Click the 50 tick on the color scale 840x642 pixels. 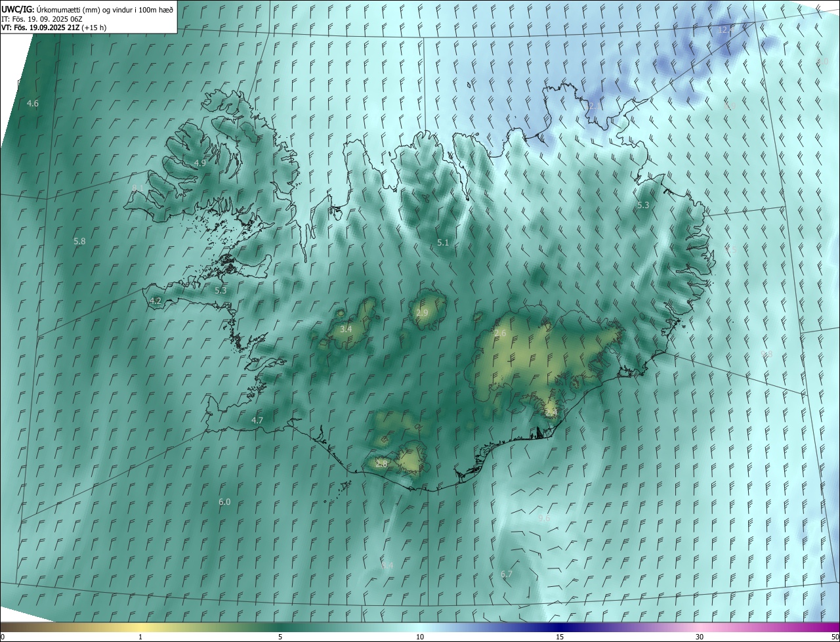coord(835,637)
